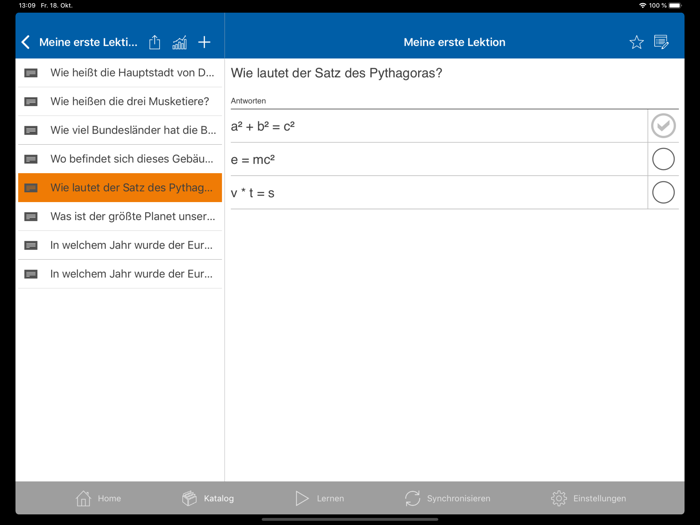Tap the share/export icon in the header
700x525 pixels.
(154, 42)
